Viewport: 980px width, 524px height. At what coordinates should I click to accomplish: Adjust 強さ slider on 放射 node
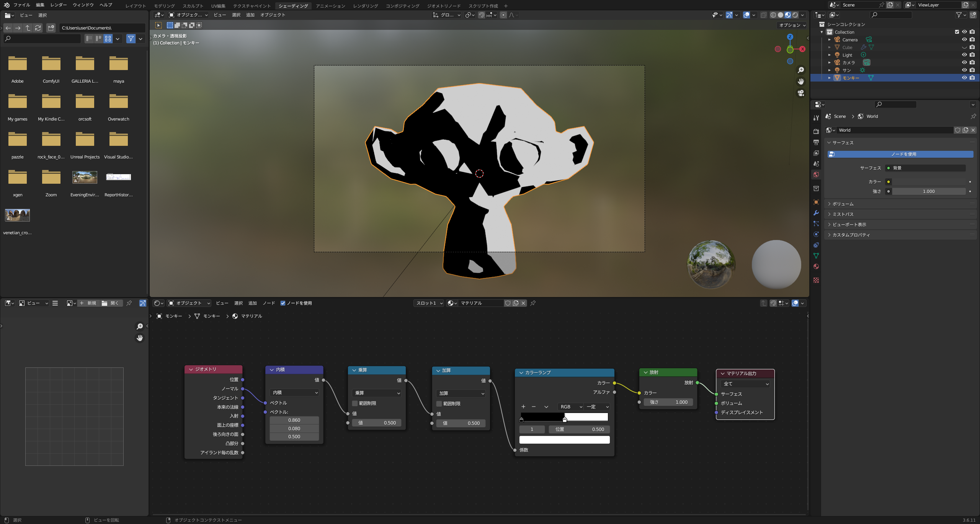(x=668, y=402)
